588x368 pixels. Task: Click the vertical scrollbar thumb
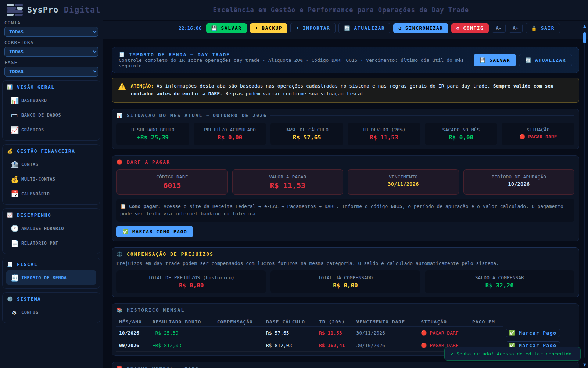[585, 38]
